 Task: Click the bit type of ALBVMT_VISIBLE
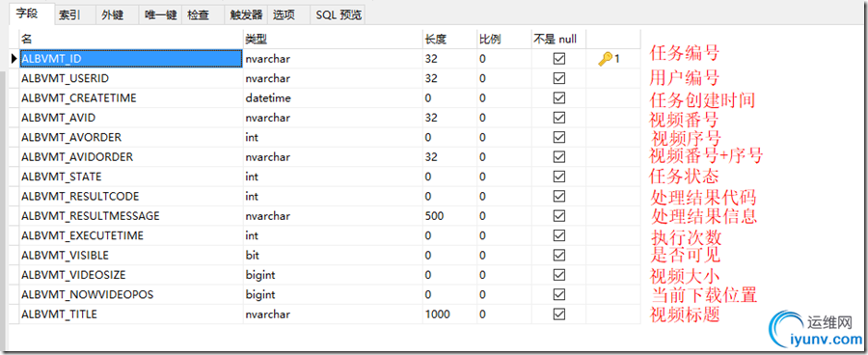[253, 256]
